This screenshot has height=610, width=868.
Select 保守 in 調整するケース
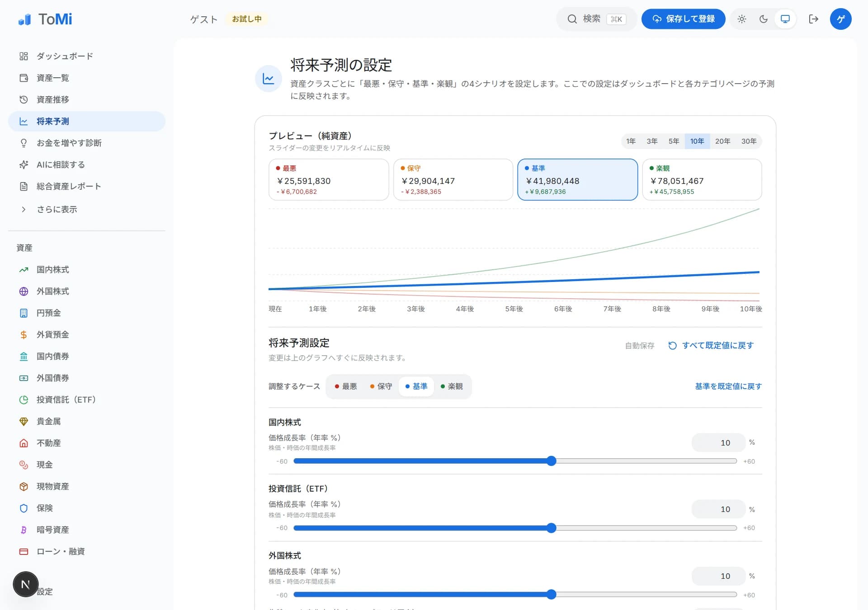[x=381, y=386]
